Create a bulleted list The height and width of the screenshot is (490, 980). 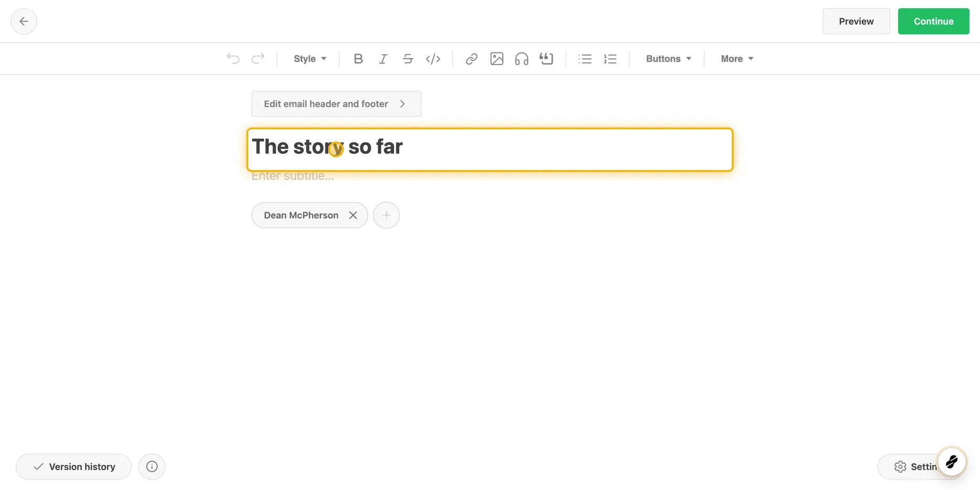585,59
